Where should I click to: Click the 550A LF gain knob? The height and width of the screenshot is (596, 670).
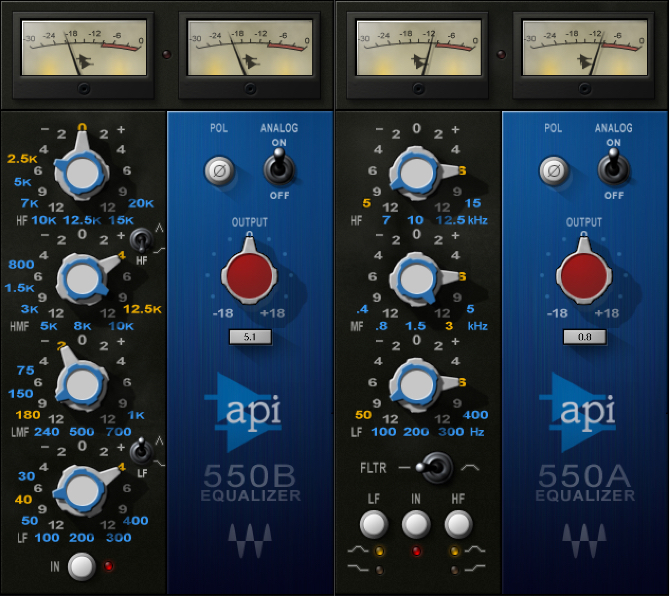[x=416, y=384]
